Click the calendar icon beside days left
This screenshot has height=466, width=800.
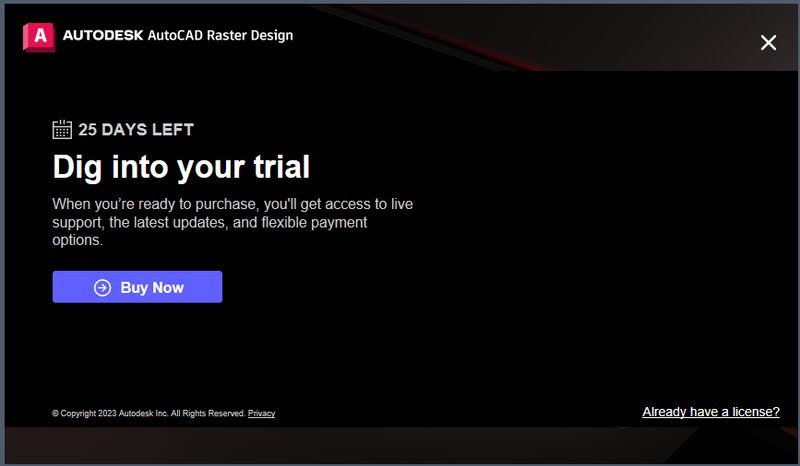pyautogui.click(x=62, y=130)
